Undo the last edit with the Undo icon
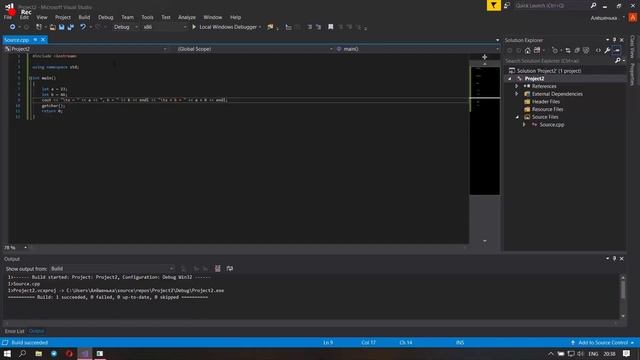Image resolution: width=640 pixels, height=360 pixels. tap(83, 27)
